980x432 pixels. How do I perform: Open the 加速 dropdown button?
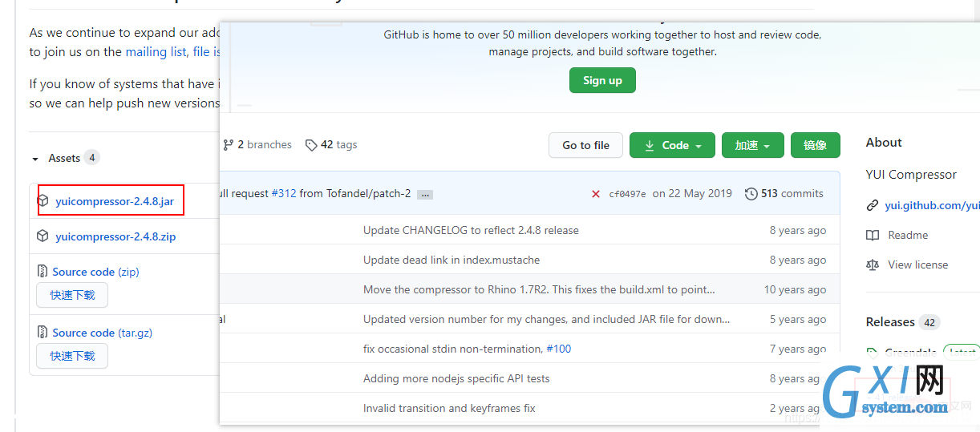point(752,145)
